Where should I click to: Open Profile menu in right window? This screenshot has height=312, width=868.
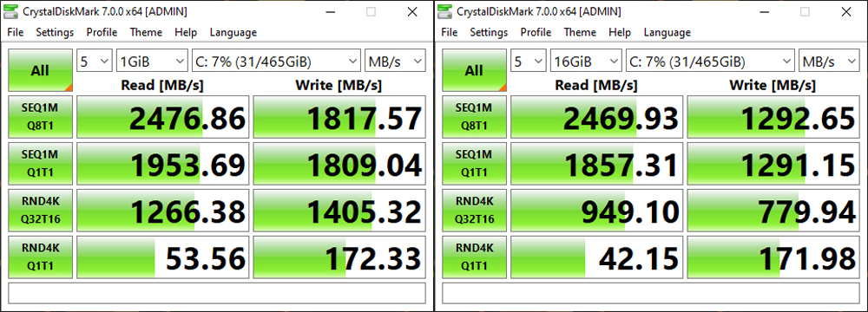click(x=536, y=33)
